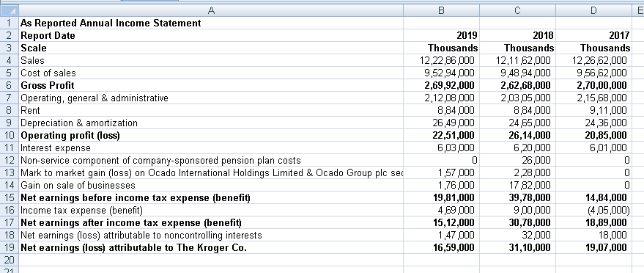Image resolution: width=644 pixels, height=273 pixels.
Task: Click Depreciation value 26,49,000
Action: (442, 123)
